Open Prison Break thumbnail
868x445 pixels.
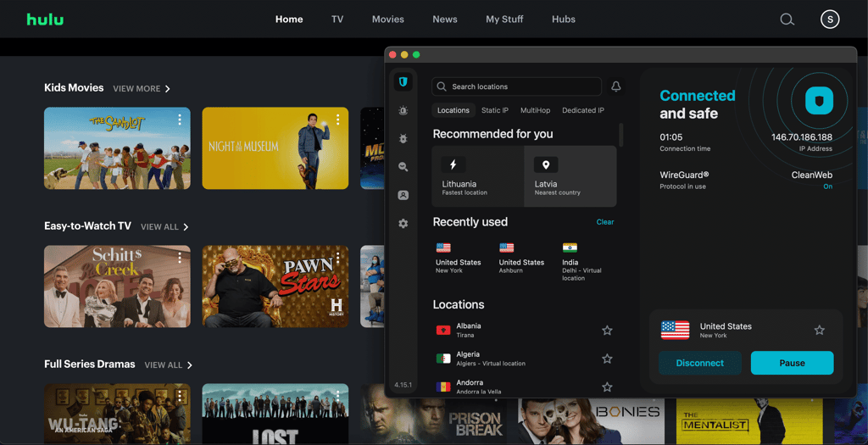[433, 420]
